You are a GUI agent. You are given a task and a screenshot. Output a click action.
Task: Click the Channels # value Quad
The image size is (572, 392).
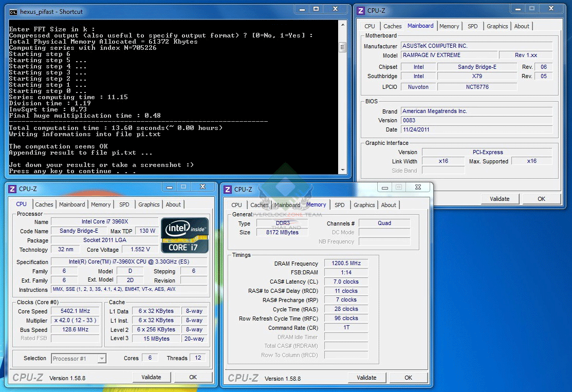coord(384,223)
